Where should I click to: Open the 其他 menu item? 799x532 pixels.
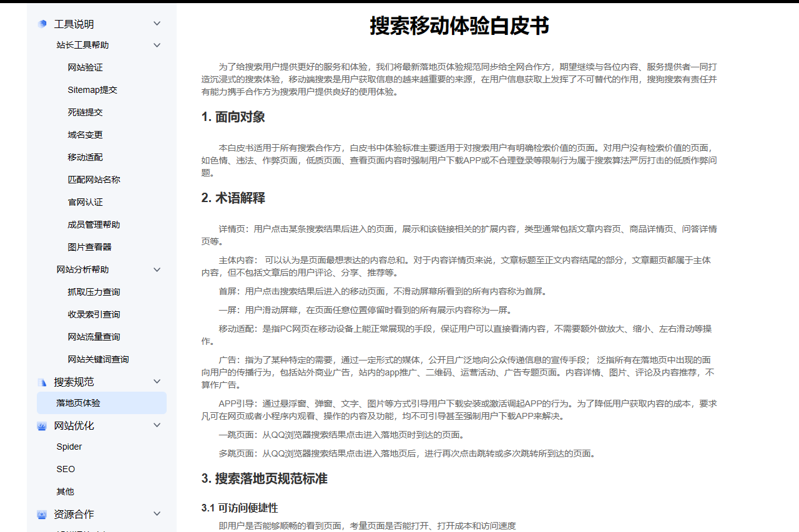point(65,491)
